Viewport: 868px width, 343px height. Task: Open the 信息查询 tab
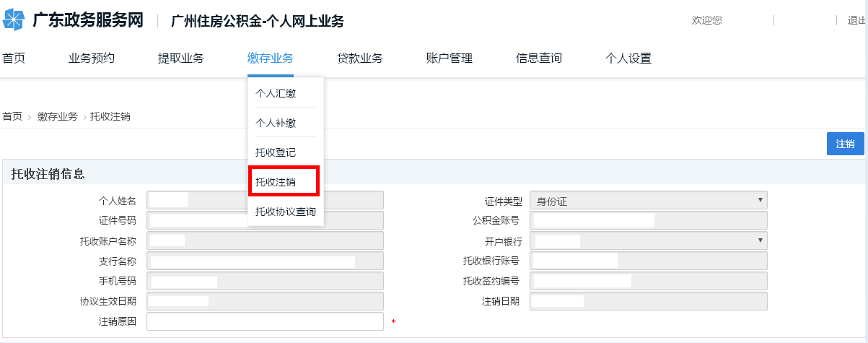coord(539,58)
